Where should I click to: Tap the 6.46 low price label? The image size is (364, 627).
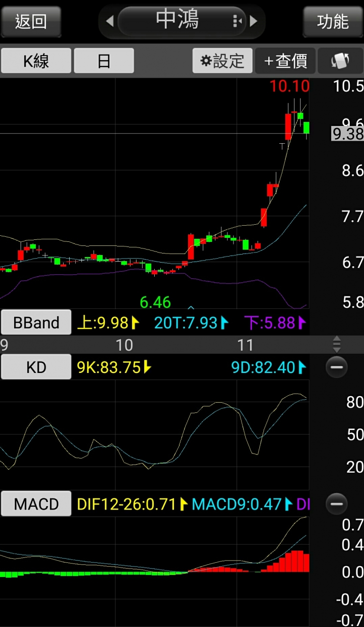[155, 302]
